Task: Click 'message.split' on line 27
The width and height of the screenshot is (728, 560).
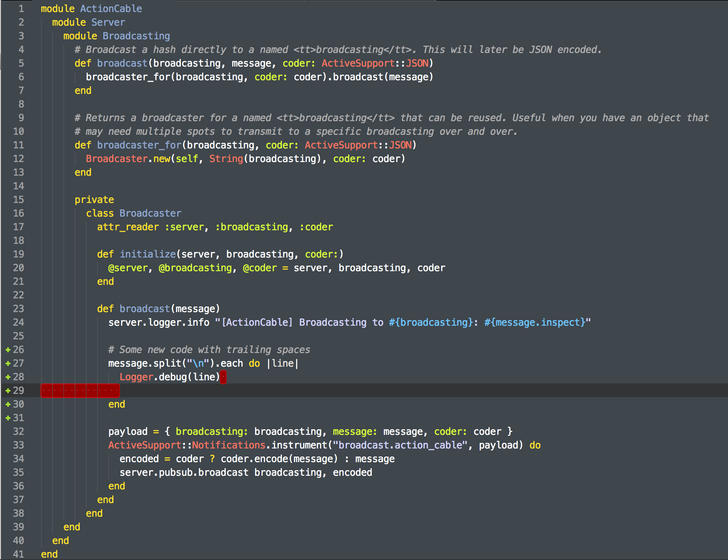Action: (x=145, y=363)
